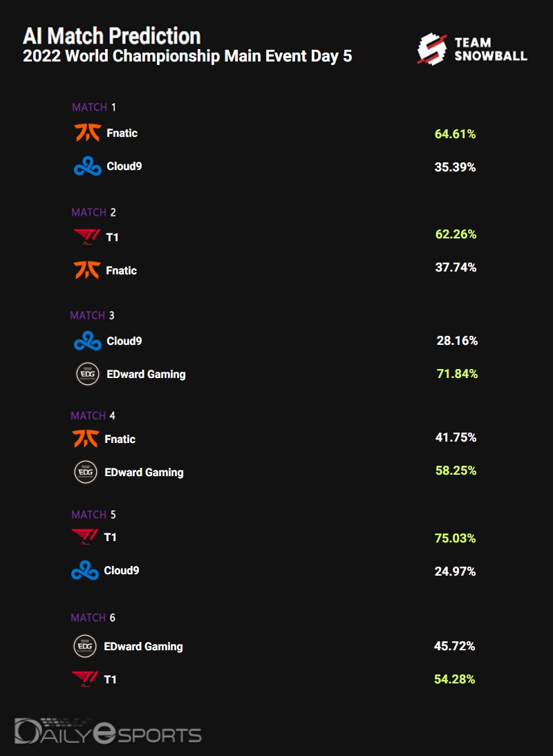This screenshot has height=756, width=553.
Task: Select the MATCH 6 heading
Action: (93, 617)
